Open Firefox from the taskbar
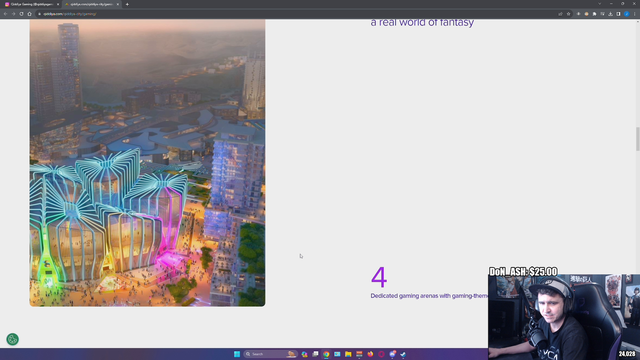640x360 pixels. click(x=370, y=354)
